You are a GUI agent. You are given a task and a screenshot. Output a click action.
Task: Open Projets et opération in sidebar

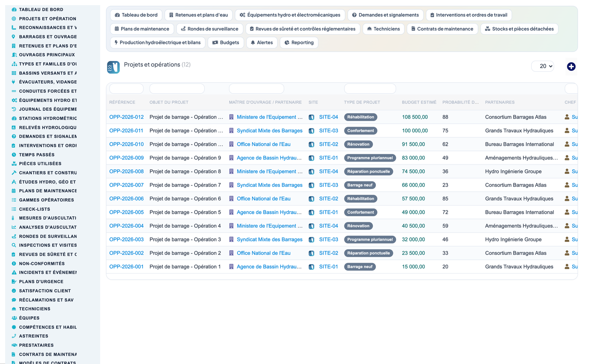[x=48, y=19]
